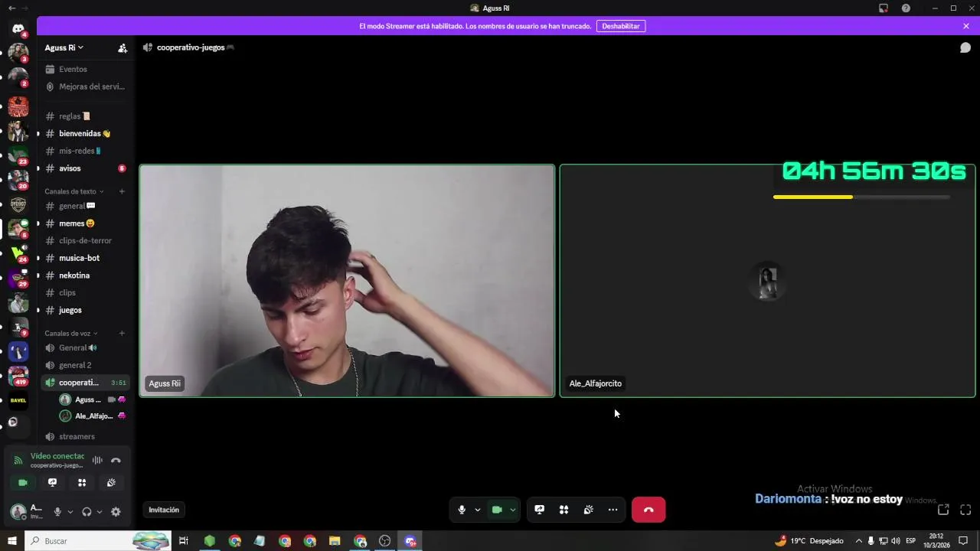Focus the Ale_Alfajorcito video tile
The width and height of the screenshot is (980, 551).
767,281
